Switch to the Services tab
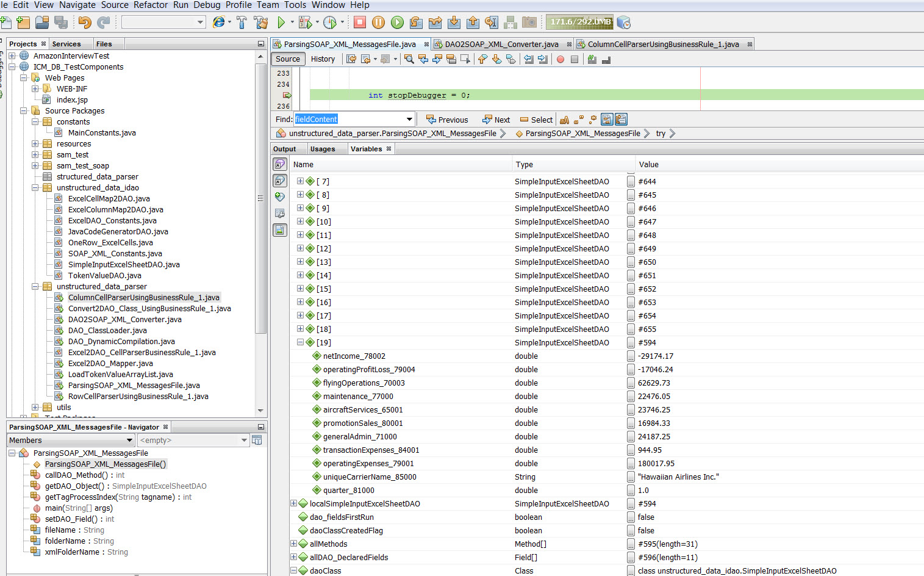This screenshot has width=924, height=576. tap(66, 44)
